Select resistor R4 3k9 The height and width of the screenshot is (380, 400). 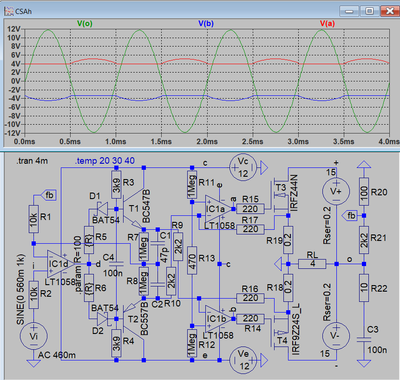(x=116, y=343)
